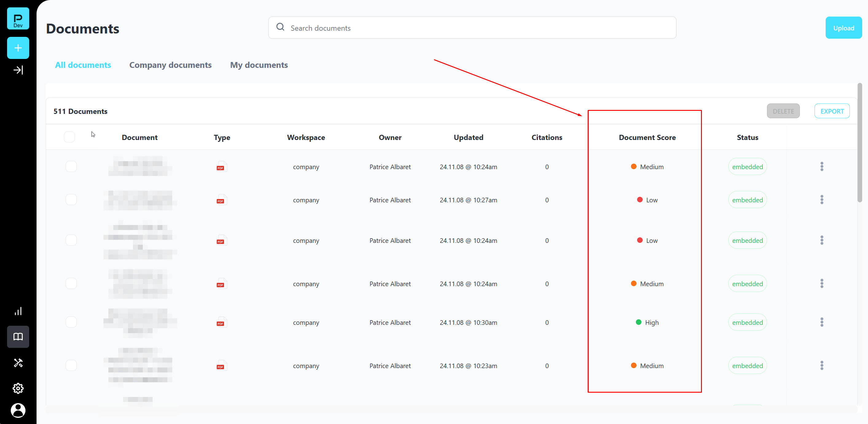Click the plus new item button
868x424 pixels.
(x=18, y=48)
